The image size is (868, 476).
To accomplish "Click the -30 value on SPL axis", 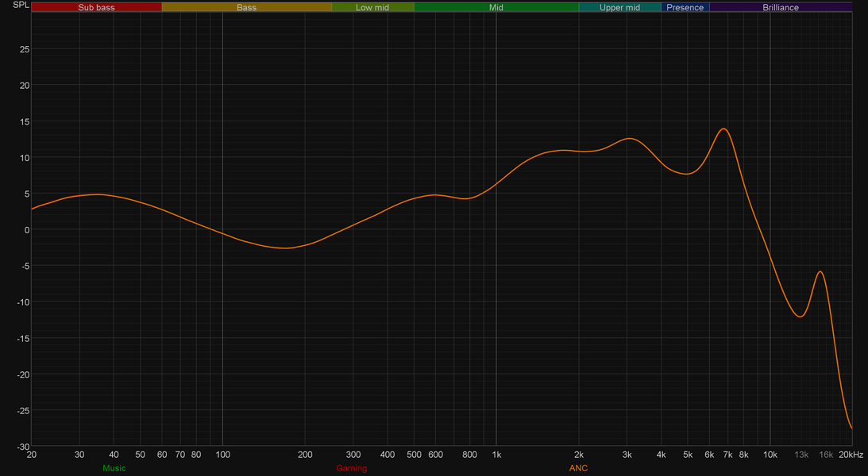I will [x=23, y=447].
